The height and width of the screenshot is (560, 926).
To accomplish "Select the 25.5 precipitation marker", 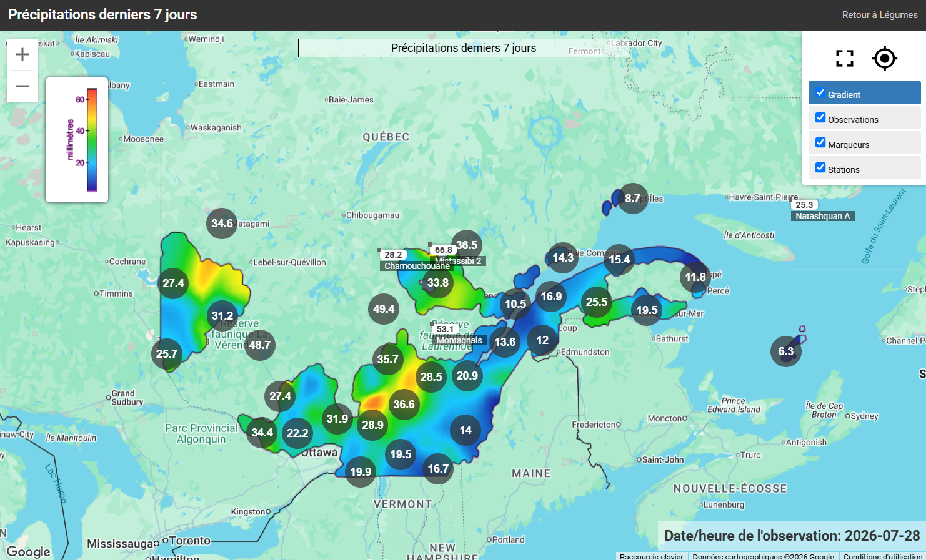I will 597,302.
